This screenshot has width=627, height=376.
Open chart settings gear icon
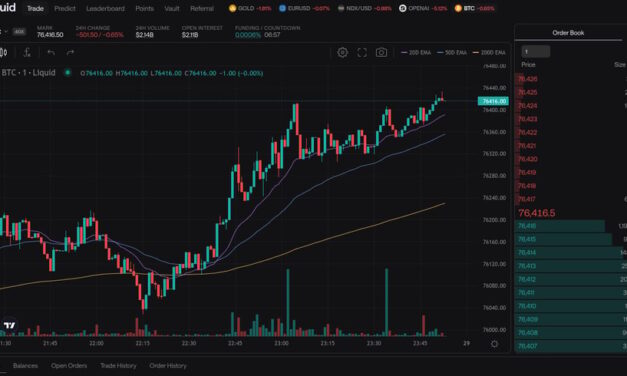tap(342, 52)
